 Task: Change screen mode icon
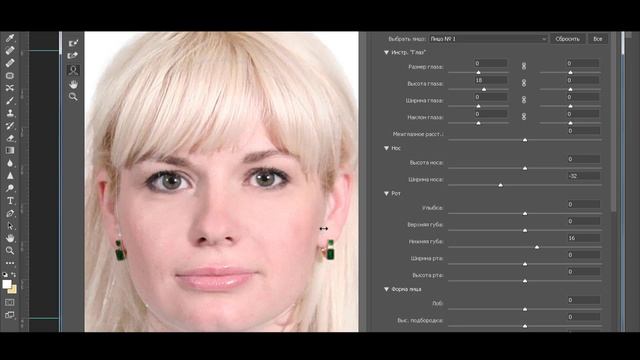10,315
